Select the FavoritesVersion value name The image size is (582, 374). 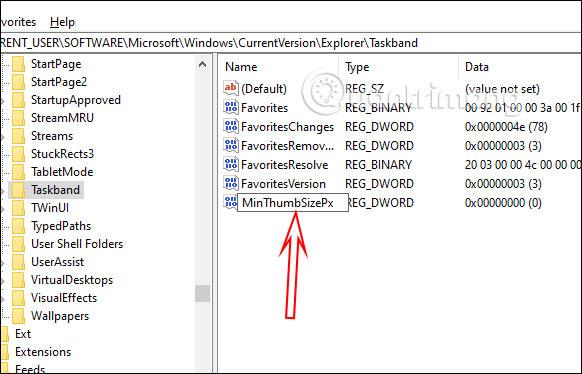point(283,184)
